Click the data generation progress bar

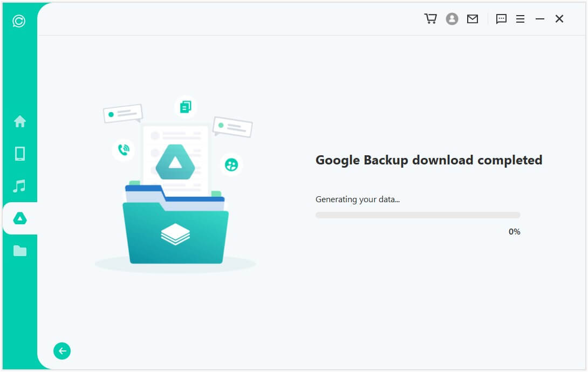point(418,215)
